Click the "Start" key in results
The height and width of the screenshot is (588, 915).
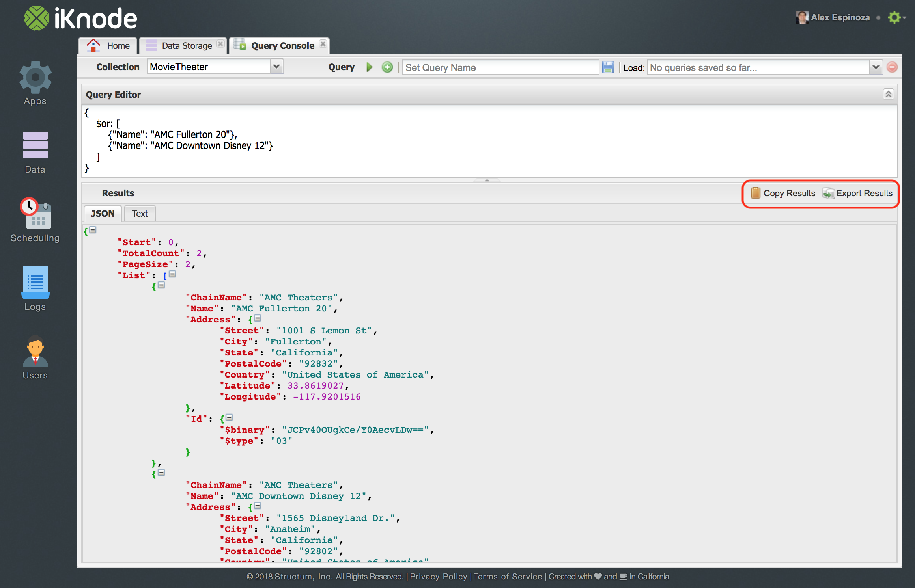[136, 242]
